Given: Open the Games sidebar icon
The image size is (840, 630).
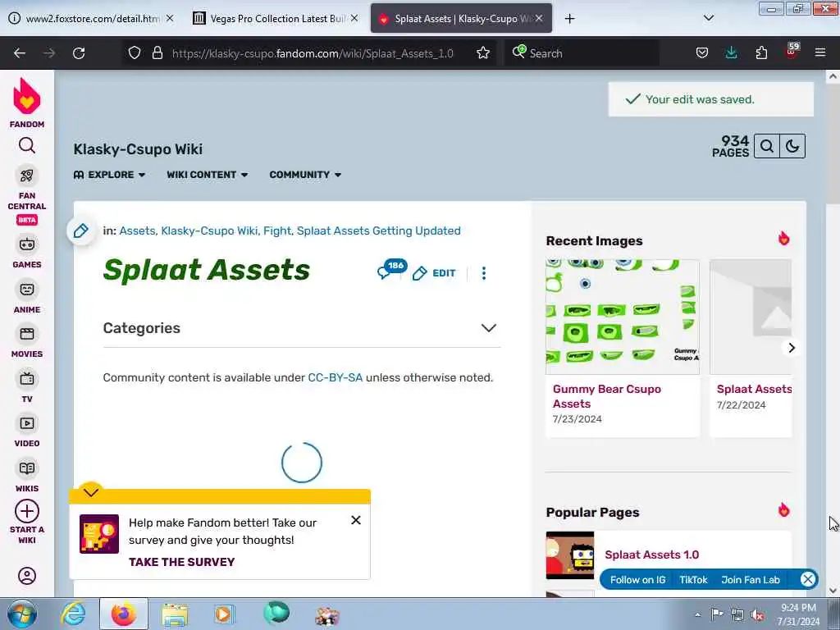Looking at the screenshot, I should coord(27,244).
